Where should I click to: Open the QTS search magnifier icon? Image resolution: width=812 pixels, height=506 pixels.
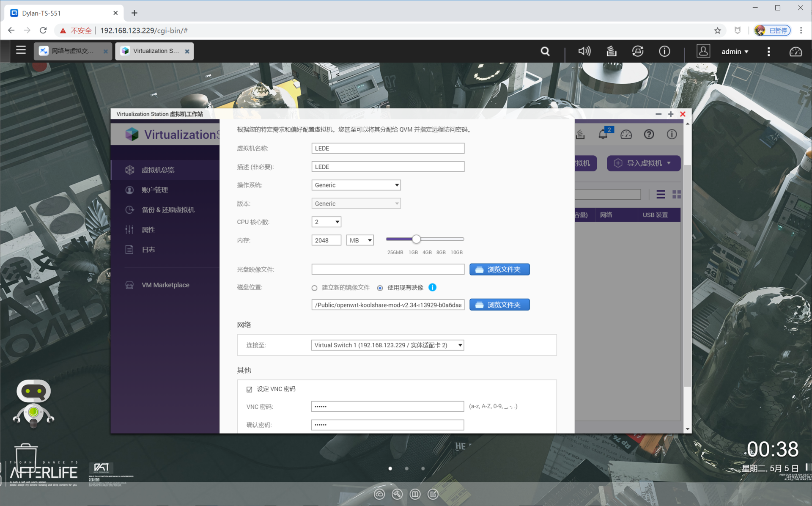coord(545,52)
